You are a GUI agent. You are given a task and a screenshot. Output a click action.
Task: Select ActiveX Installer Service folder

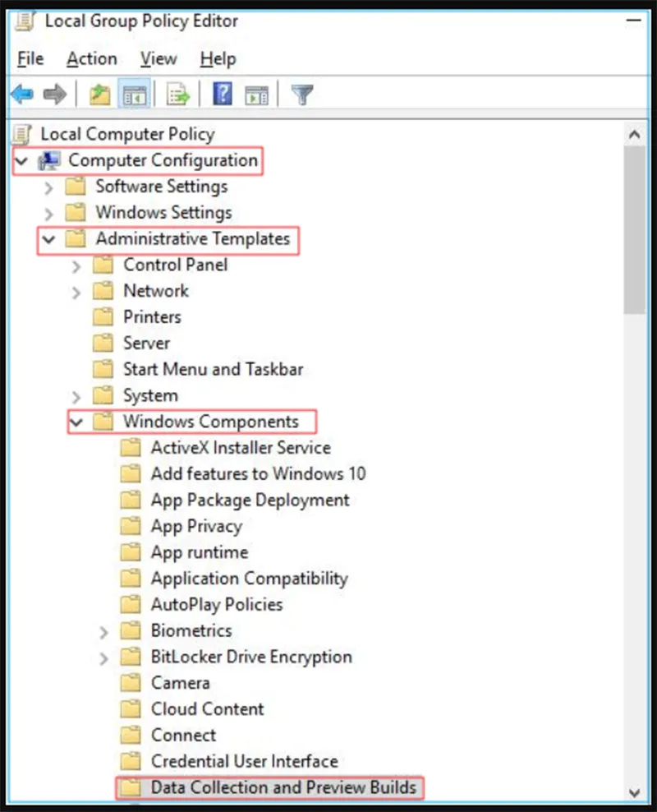pos(241,447)
